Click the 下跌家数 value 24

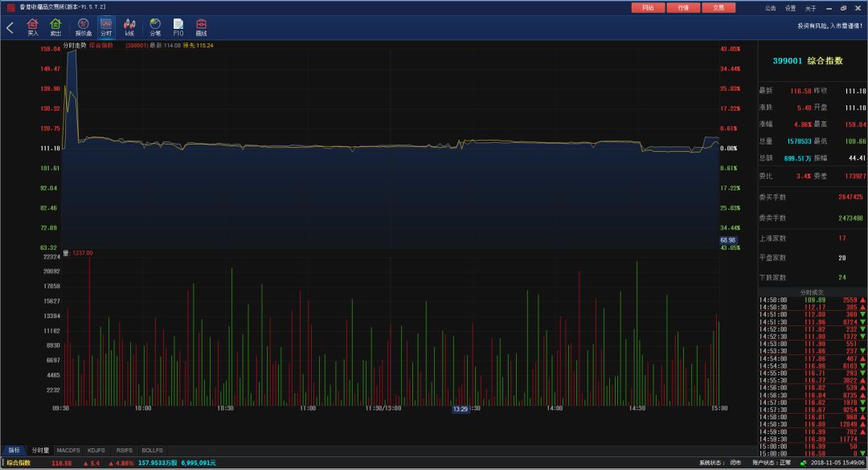pos(842,277)
